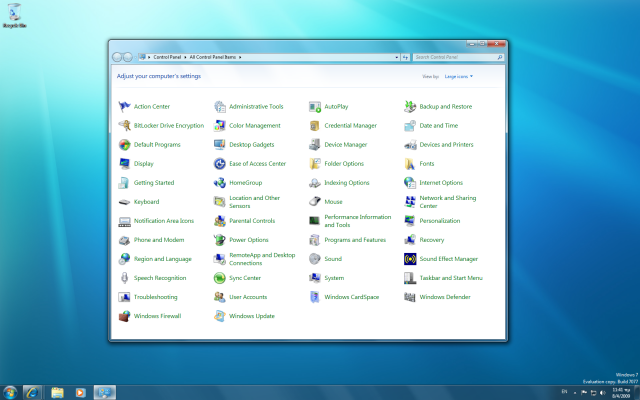Open Taskbar and Start Menu link
The image size is (640, 400).
451,278
